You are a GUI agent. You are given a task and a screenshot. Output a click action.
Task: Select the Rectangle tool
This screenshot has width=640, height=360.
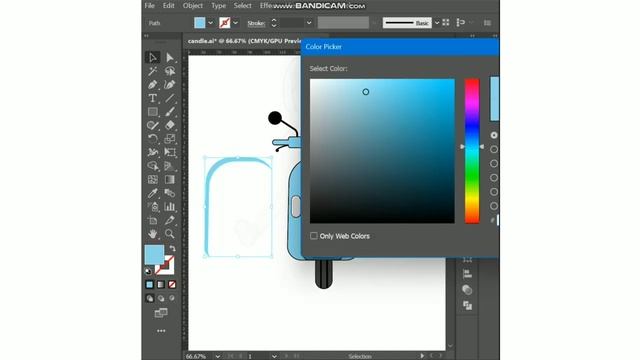[x=153, y=111]
